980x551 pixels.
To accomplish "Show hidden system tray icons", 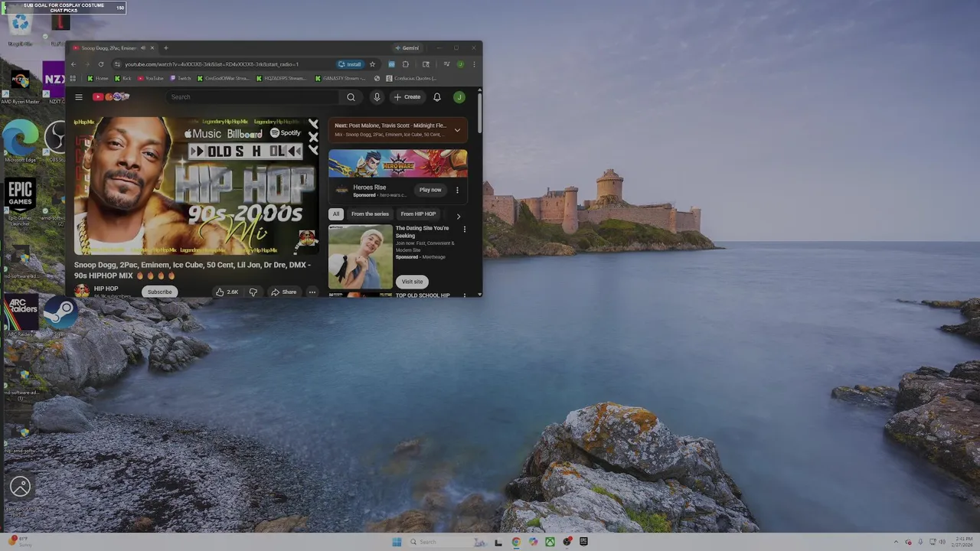I will pos(896,542).
